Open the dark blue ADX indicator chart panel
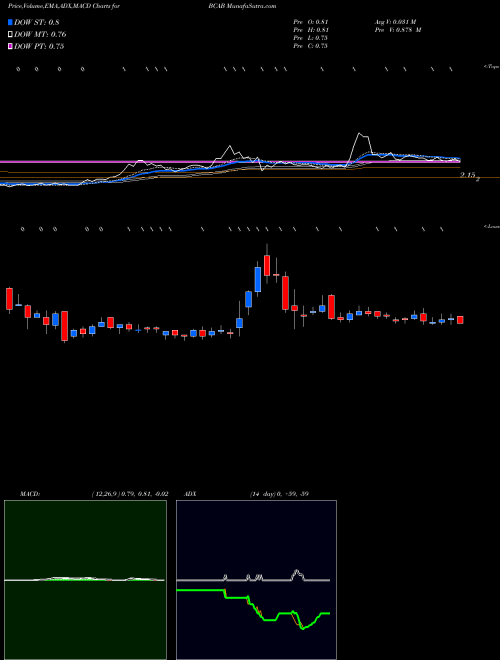The image size is (500, 660). (256, 580)
